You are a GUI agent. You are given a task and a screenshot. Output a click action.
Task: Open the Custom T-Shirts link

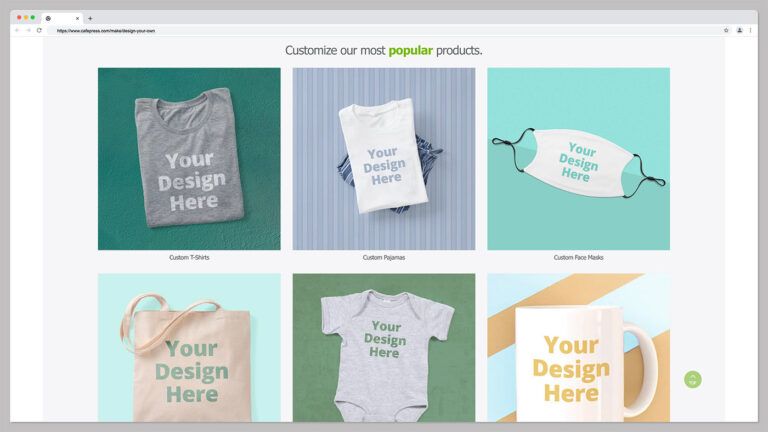(x=189, y=257)
